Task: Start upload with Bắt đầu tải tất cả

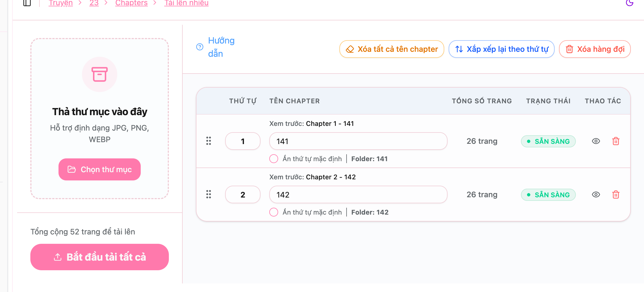Action: [x=99, y=257]
